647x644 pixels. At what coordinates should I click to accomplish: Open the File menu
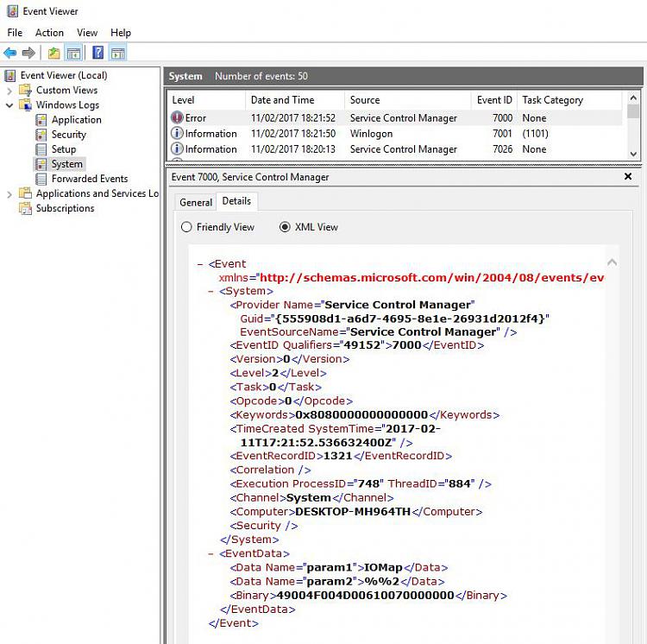coord(15,33)
